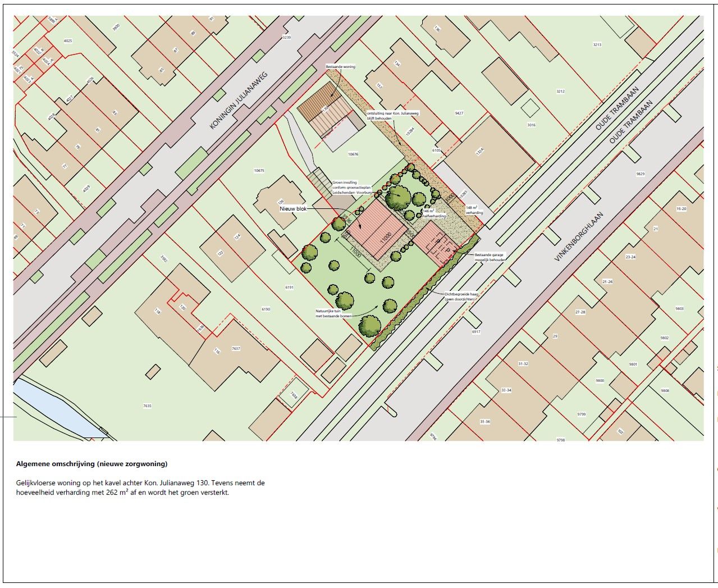Image resolution: width=718 pixels, height=588 pixels.
Task: Select parcel number 10676
Action: click(353, 154)
